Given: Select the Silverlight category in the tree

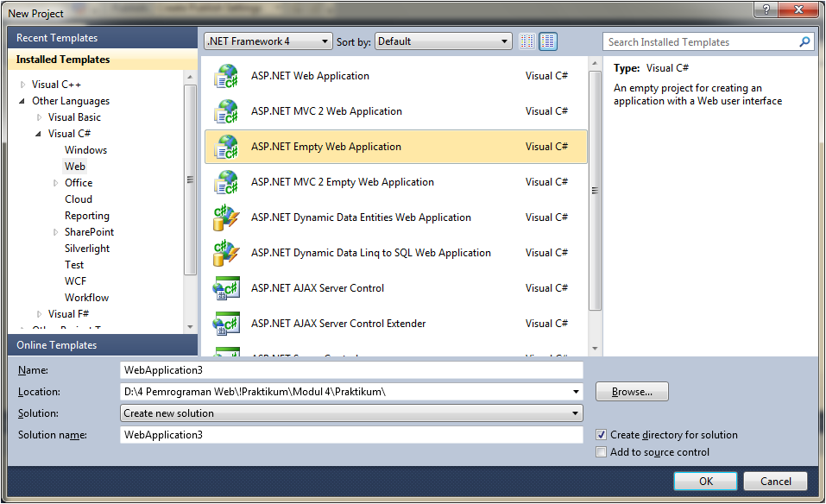Looking at the screenshot, I should [x=87, y=248].
